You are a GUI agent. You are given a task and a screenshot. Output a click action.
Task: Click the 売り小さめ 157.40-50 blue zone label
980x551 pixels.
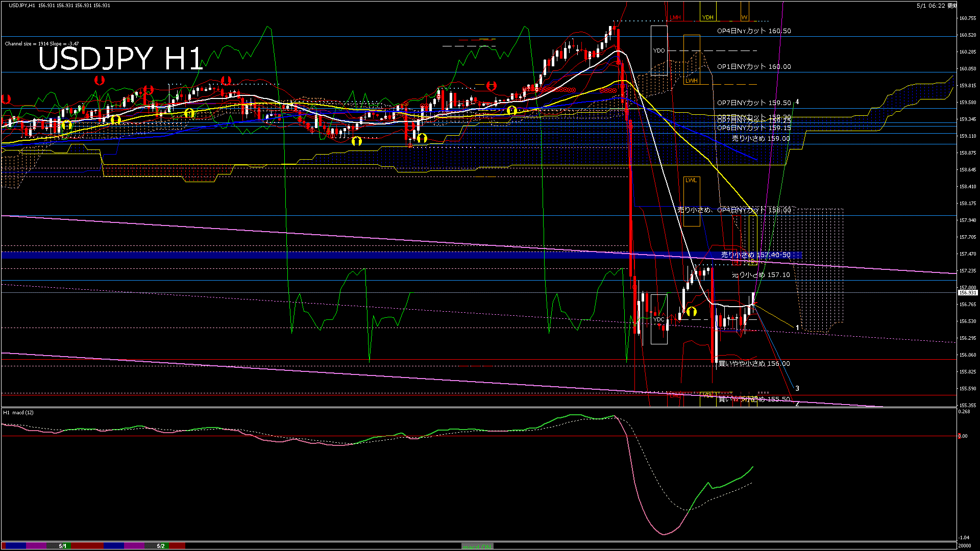[755, 255]
